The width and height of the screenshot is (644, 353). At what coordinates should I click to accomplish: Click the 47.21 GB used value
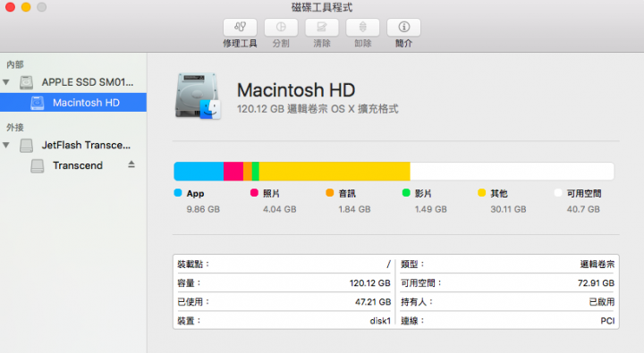tap(373, 302)
